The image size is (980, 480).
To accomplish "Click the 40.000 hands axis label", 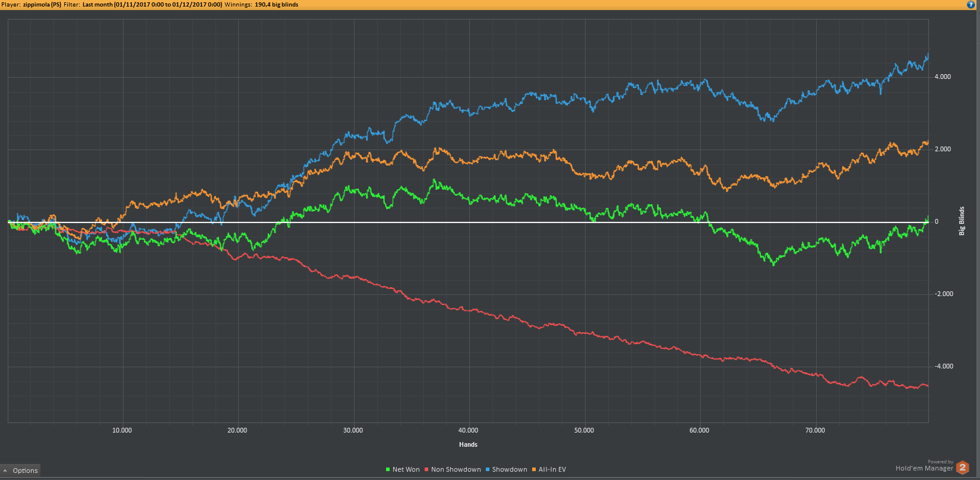I will (468, 430).
